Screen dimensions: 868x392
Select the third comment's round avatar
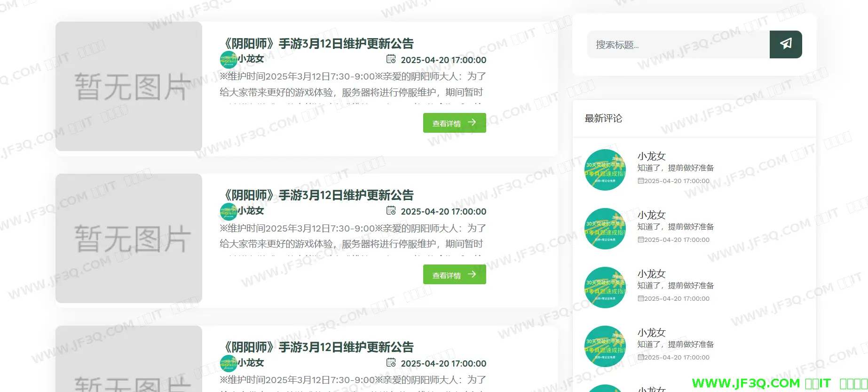click(605, 288)
